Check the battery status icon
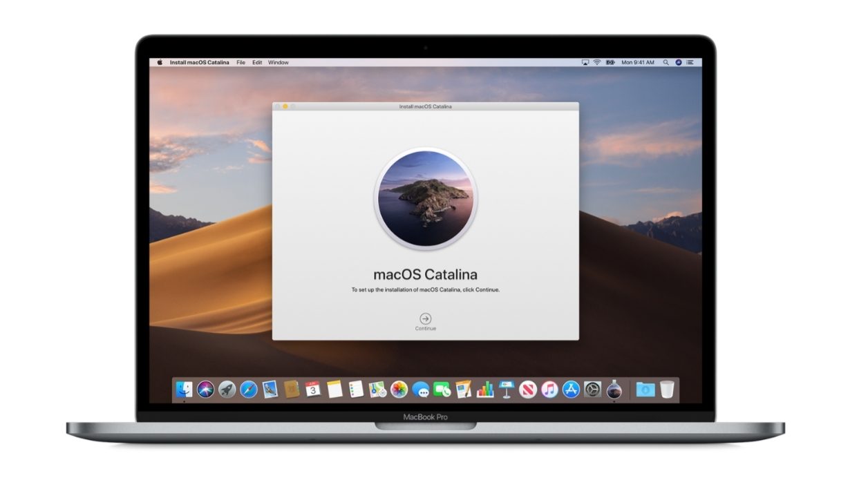The width and height of the screenshot is (868, 489). coord(610,62)
